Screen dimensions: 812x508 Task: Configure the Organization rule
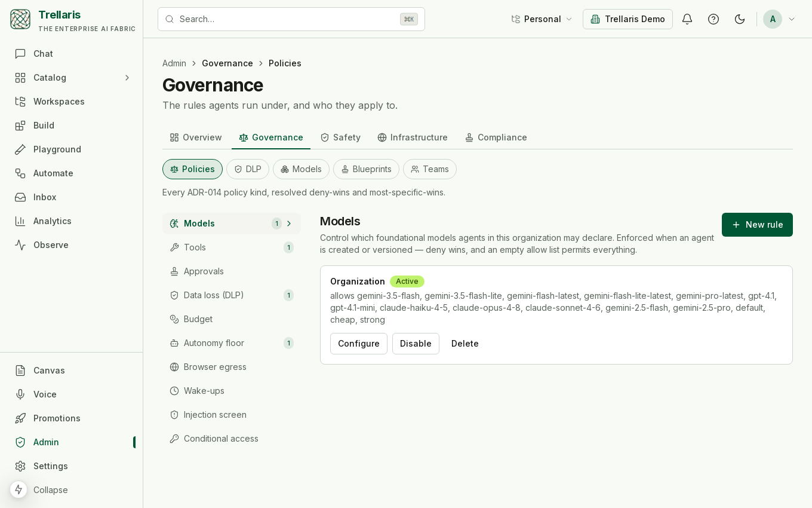click(359, 344)
